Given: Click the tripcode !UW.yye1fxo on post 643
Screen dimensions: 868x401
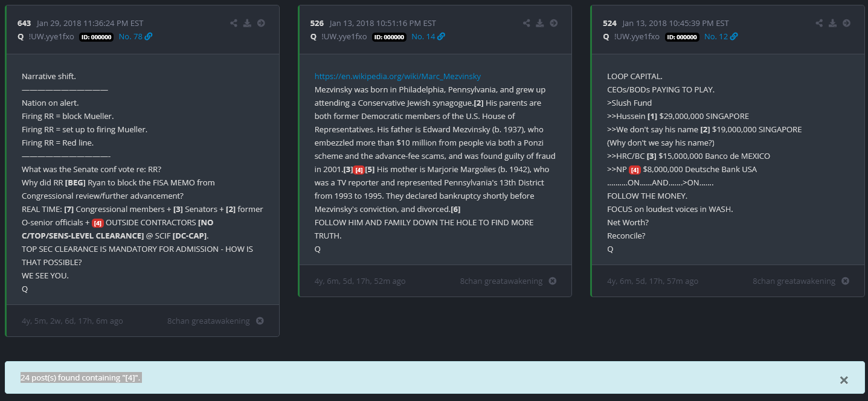Looking at the screenshot, I should tap(51, 36).
